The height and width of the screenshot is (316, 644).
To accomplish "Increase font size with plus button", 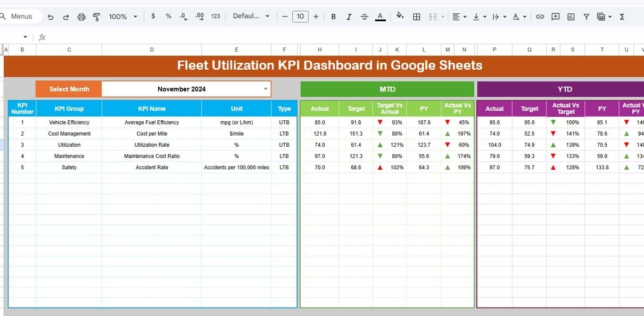I will (x=316, y=16).
